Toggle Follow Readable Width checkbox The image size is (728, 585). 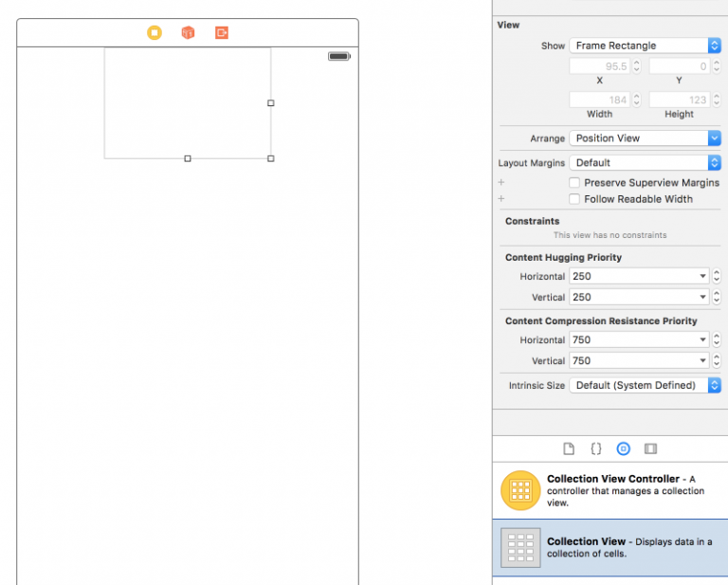(x=574, y=199)
